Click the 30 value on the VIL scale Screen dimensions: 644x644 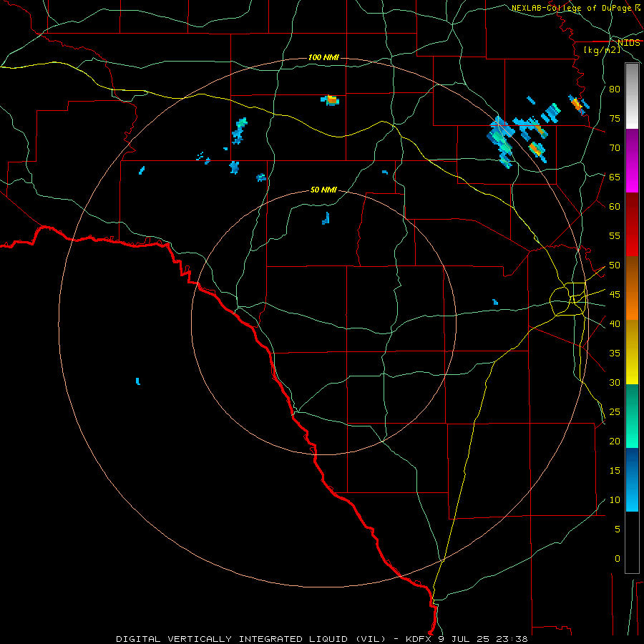pos(615,383)
